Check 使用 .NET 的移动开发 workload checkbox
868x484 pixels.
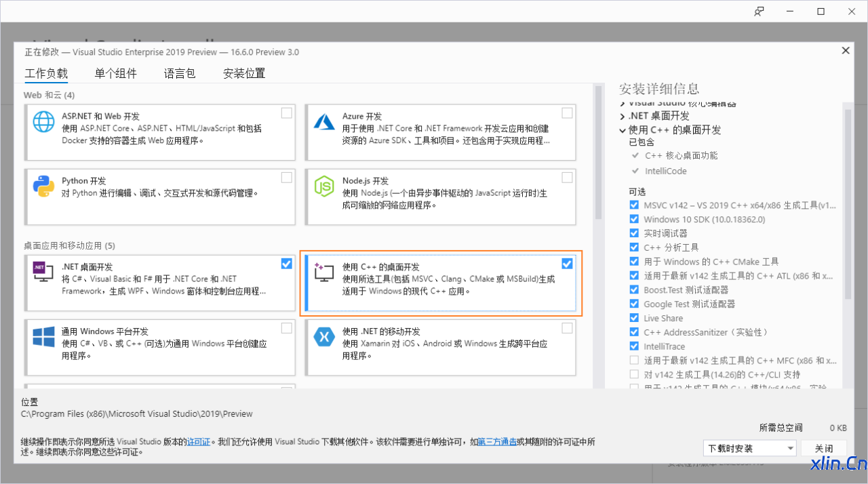tap(567, 328)
